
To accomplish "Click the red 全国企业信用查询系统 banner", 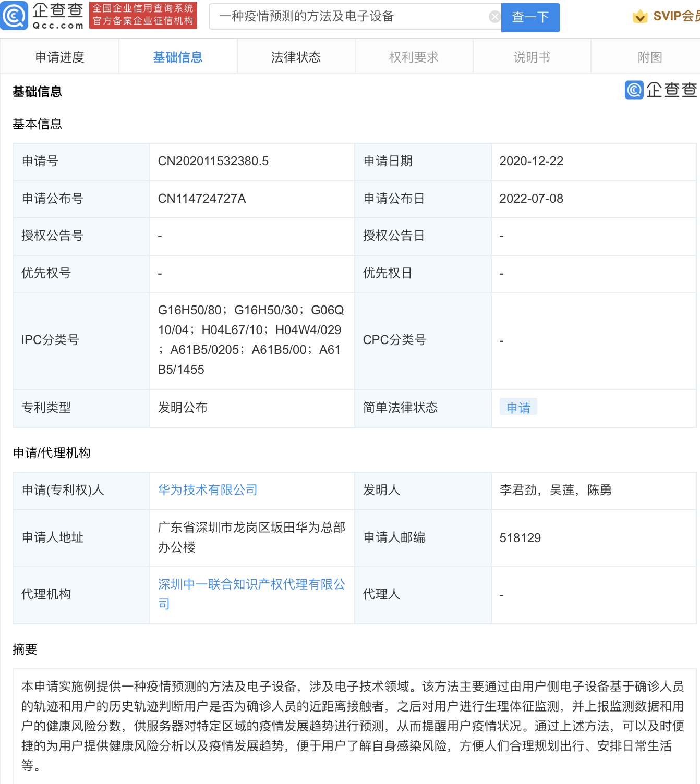I will point(143,15).
